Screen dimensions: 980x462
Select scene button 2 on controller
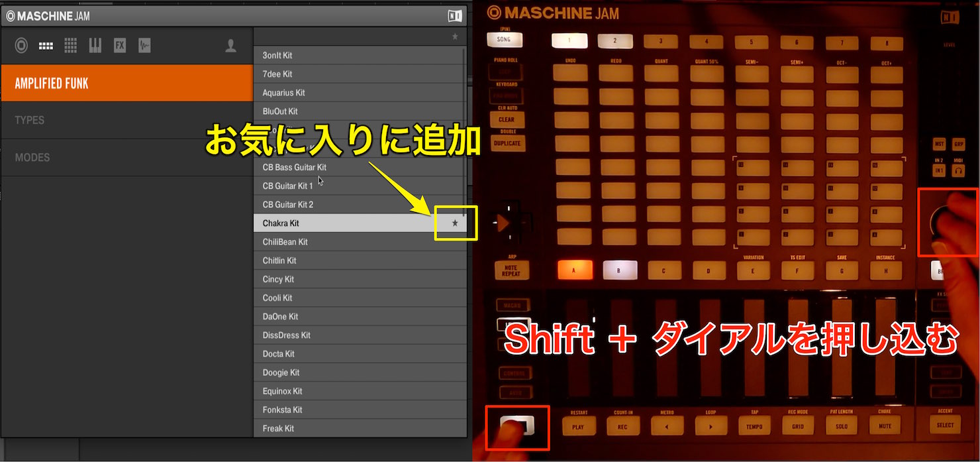tap(614, 40)
